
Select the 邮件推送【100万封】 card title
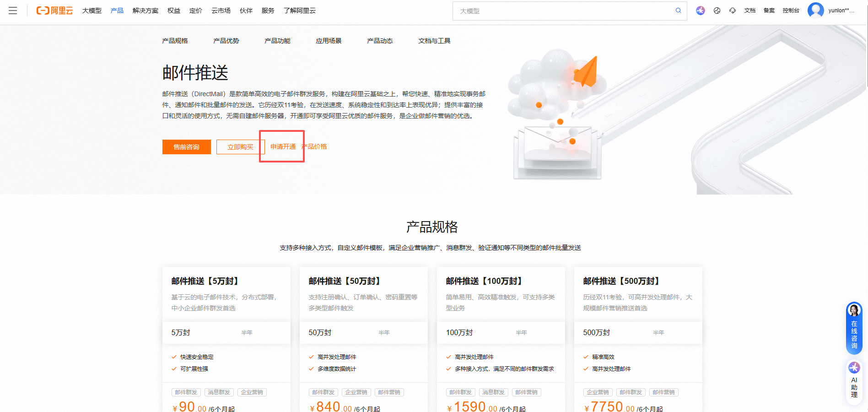tap(485, 281)
